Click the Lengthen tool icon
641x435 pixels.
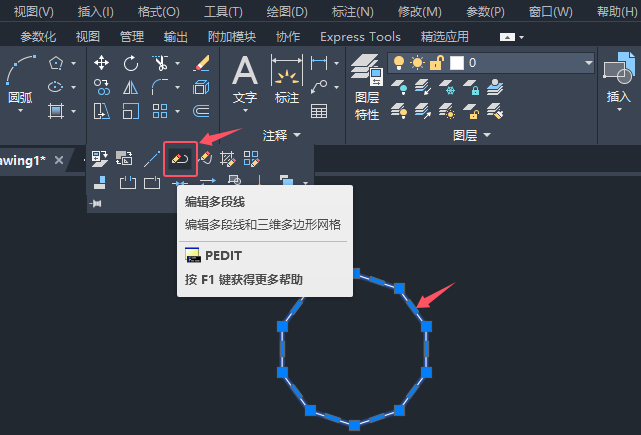click(x=152, y=159)
